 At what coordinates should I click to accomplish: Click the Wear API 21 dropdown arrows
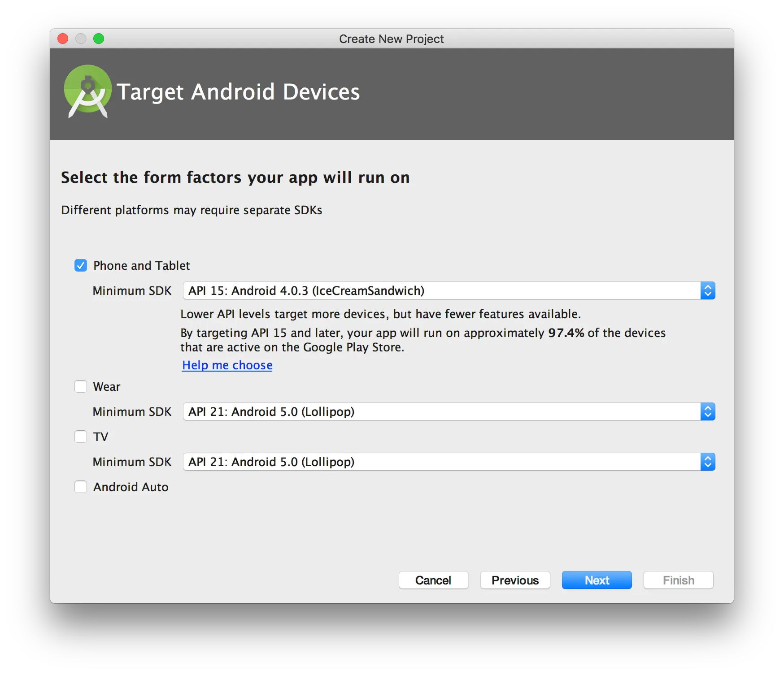[708, 411]
